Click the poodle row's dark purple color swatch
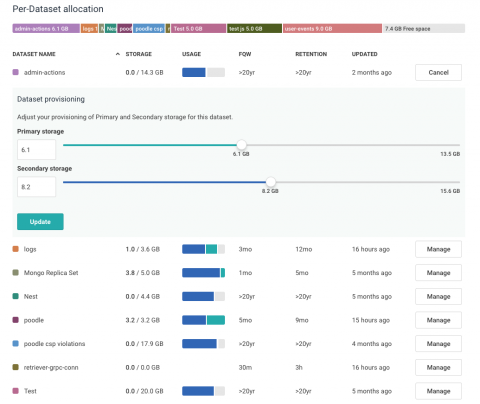 15,320
